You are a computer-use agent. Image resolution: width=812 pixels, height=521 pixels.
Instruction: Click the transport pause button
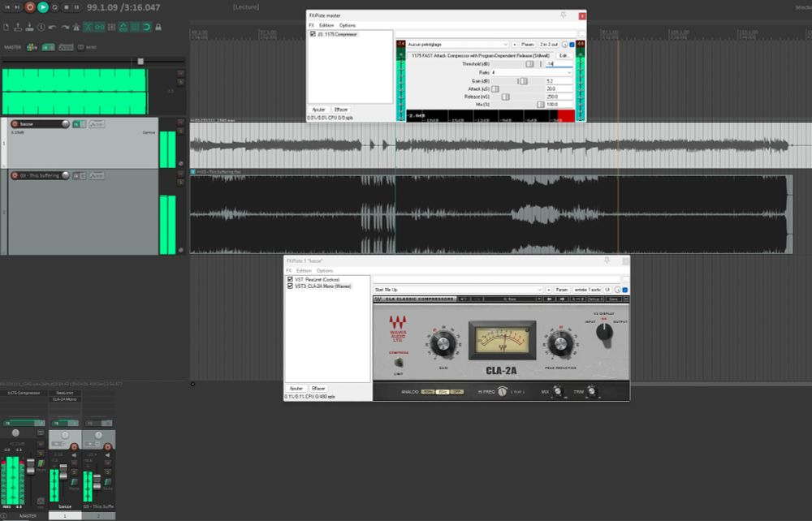76,7
